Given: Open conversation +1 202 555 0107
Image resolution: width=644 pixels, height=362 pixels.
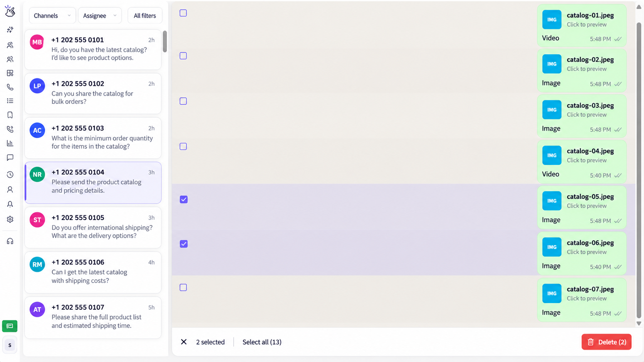Looking at the screenshot, I should coord(93,317).
